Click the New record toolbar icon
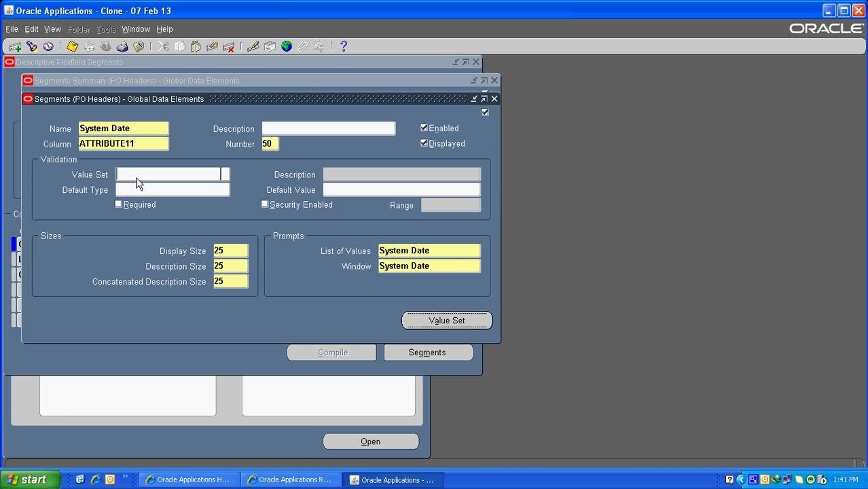This screenshot has height=489, width=868. [x=15, y=47]
